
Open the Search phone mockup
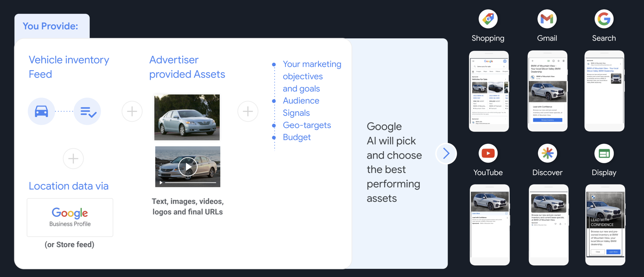tap(605, 91)
